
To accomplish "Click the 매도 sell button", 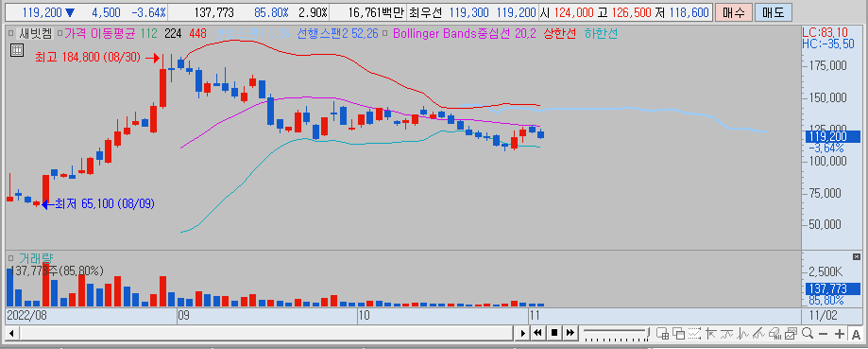I will [x=774, y=12].
